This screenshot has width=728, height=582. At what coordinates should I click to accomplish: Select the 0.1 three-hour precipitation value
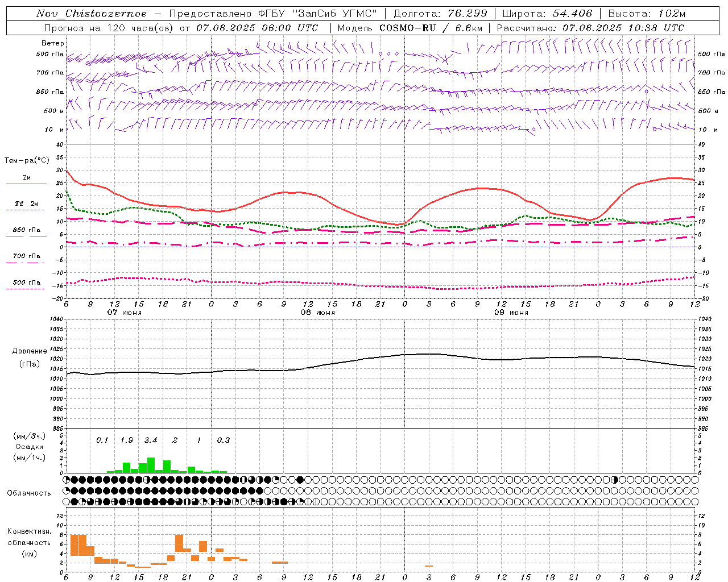102,440
